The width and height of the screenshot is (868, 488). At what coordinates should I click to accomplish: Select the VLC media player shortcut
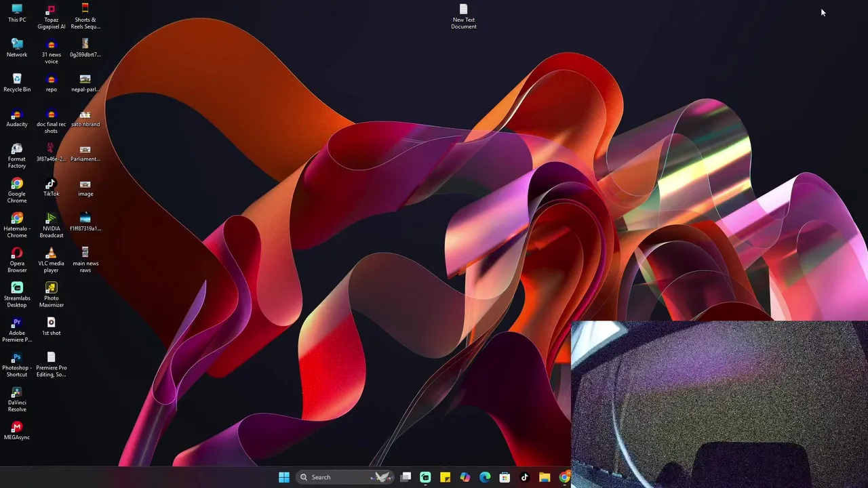51,260
